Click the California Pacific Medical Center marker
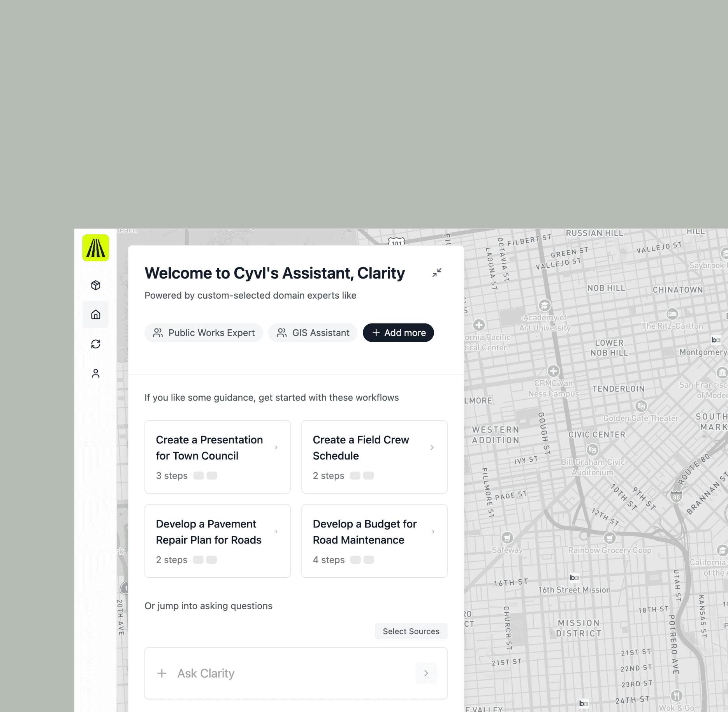The height and width of the screenshot is (712, 728). 479,325
